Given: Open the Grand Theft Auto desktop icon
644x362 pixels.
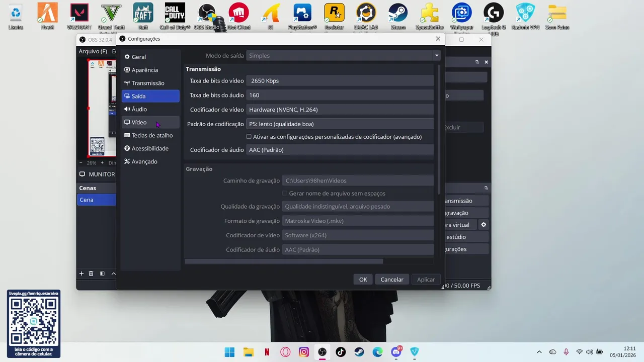Looking at the screenshot, I should pos(111,17).
